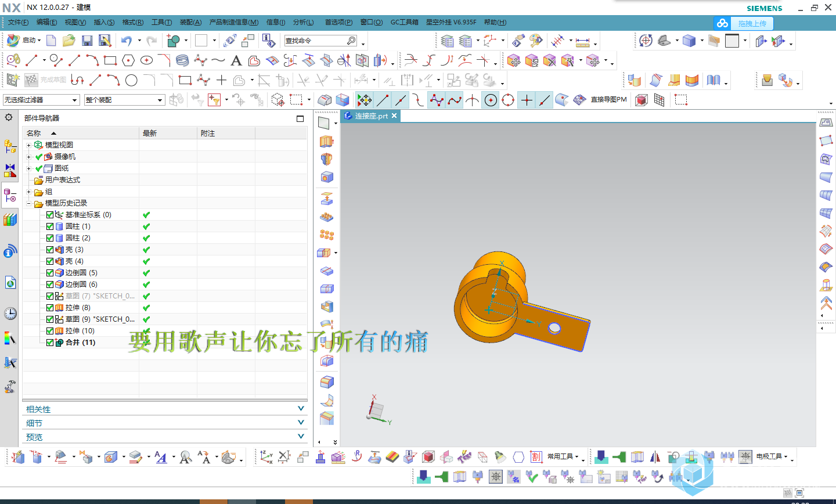Image resolution: width=836 pixels, height=504 pixels.
Task: Open the 无选择过滤器 selection filter dropdown
Action: pos(41,100)
